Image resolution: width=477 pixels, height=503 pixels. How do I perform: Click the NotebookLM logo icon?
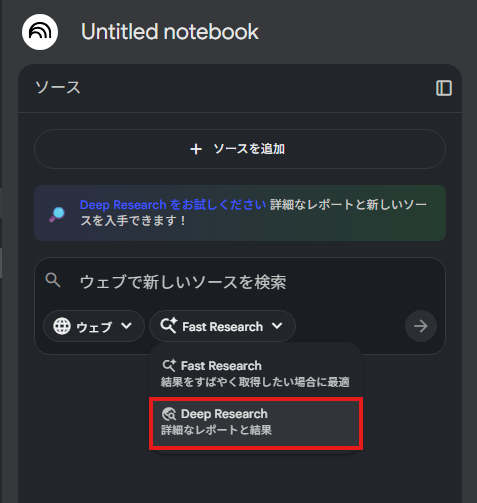click(x=40, y=32)
